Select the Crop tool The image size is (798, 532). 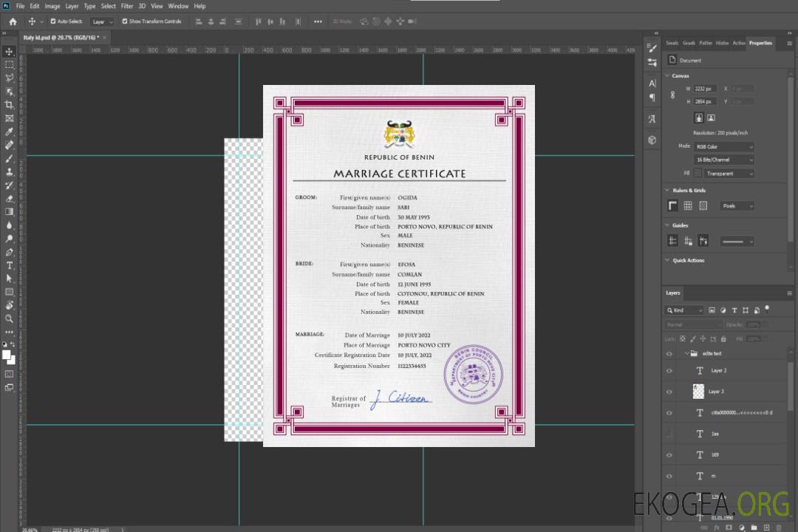pyautogui.click(x=9, y=105)
